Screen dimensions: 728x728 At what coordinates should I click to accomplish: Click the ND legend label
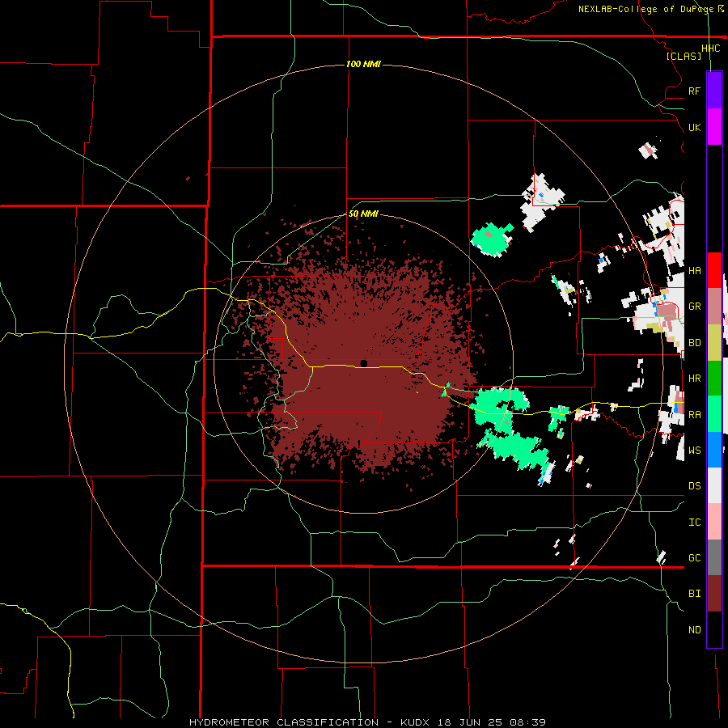[694, 630]
